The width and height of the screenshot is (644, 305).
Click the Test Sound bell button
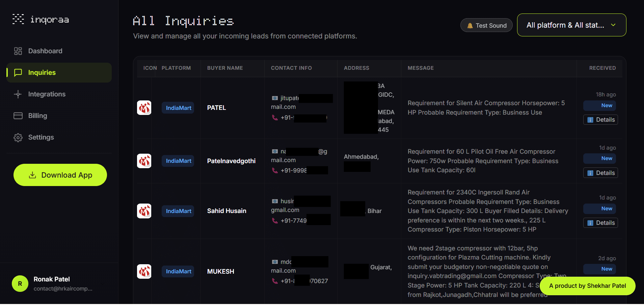486,25
